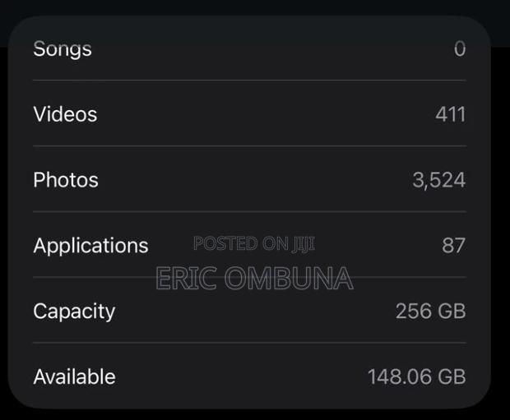Select the Photos label
Image resolution: width=510 pixels, height=420 pixels.
coord(66,180)
